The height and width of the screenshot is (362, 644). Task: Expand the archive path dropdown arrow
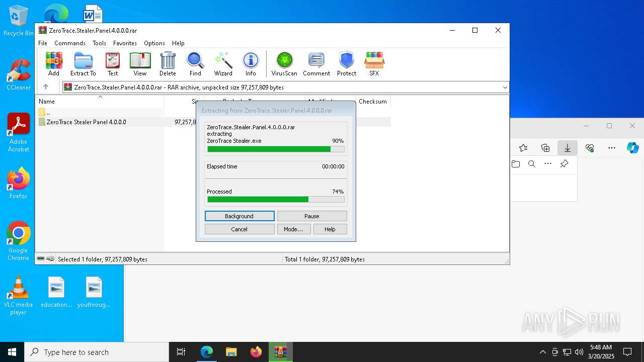pyautogui.click(x=505, y=87)
